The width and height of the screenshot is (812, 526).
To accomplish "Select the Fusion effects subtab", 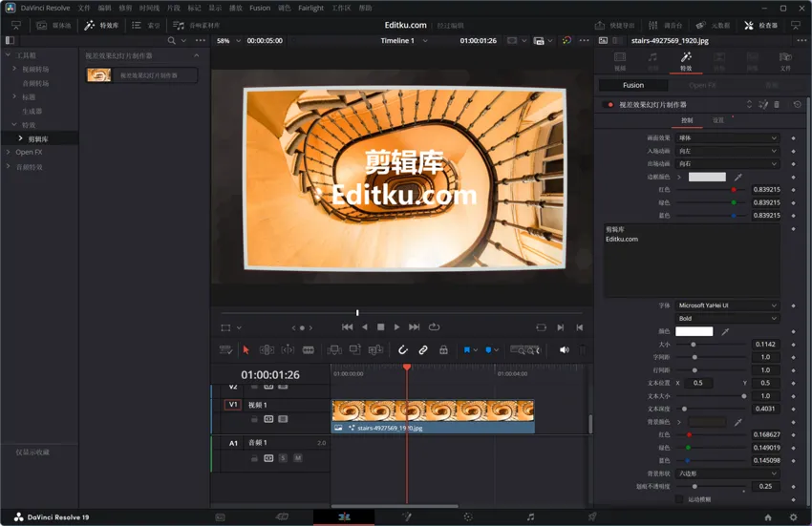I will pos(632,85).
